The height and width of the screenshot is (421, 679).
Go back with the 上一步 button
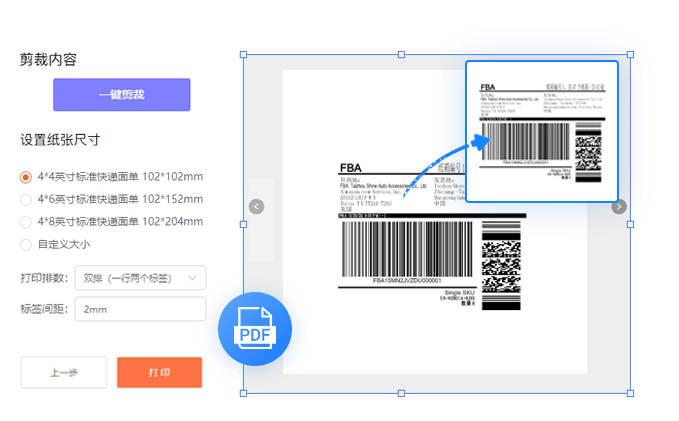point(64,372)
